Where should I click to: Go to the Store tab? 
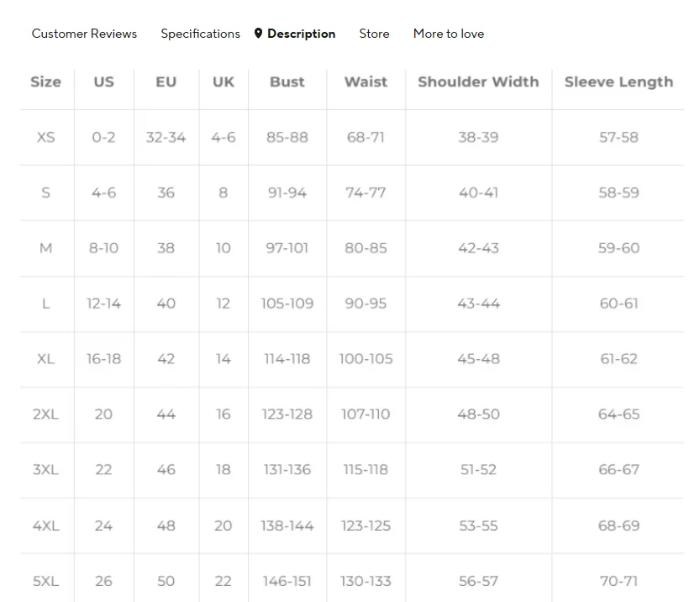point(374,34)
